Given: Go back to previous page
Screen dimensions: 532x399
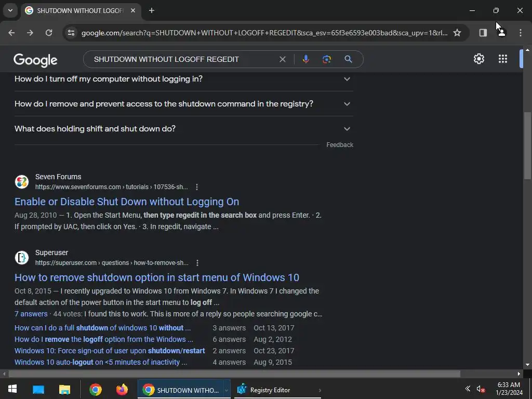Looking at the screenshot, I should click(x=11, y=33).
